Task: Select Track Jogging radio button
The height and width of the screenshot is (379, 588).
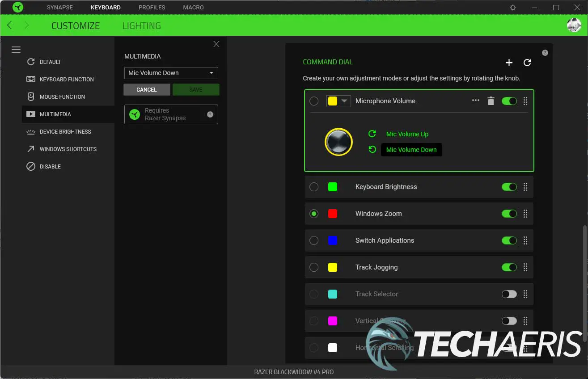Action: (314, 267)
